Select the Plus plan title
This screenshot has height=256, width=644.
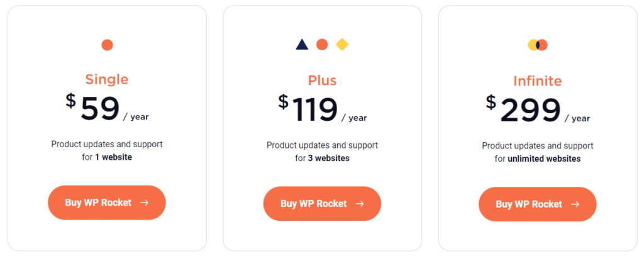pos(322,81)
